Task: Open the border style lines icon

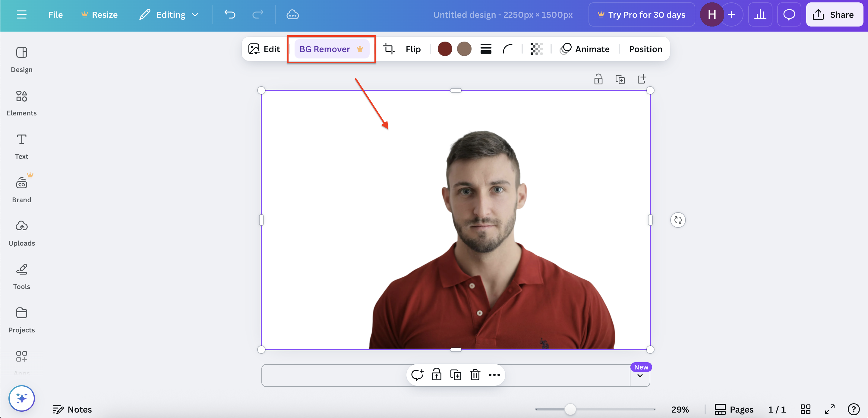Action: [485, 49]
